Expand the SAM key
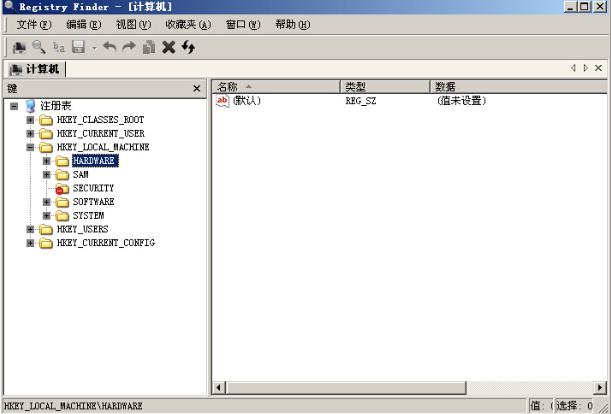The height and width of the screenshot is (414, 611). [x=46, y=175]
